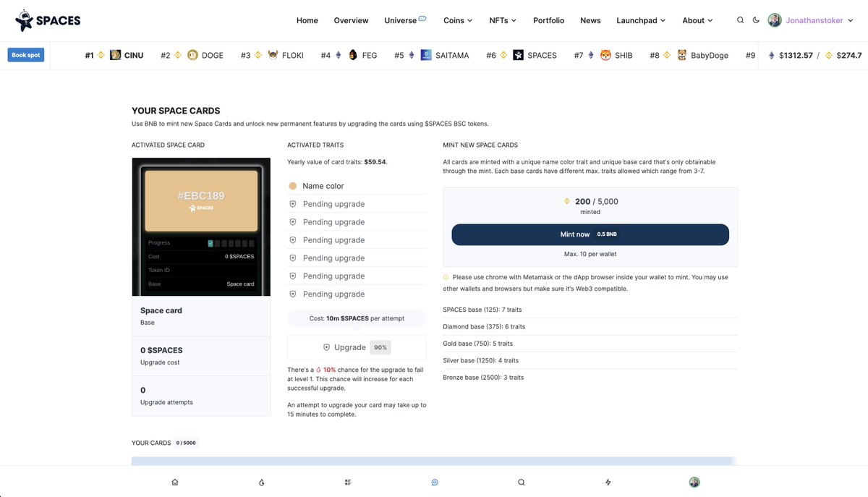Viewport: 868px width, 497px height.
Task: Click the DOGE coin icon in ticker
Action: pyautogui.click(x=192, y=55)
